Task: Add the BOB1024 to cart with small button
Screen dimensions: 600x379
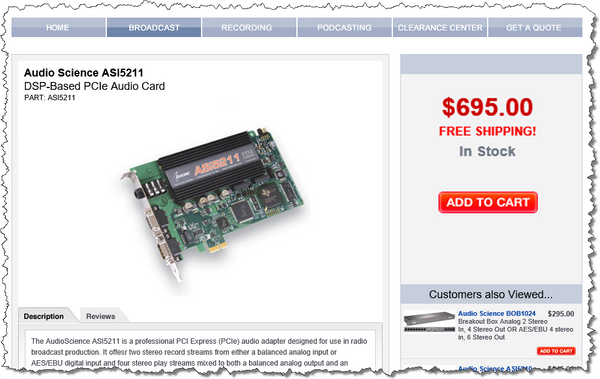Action: point(556,351)
